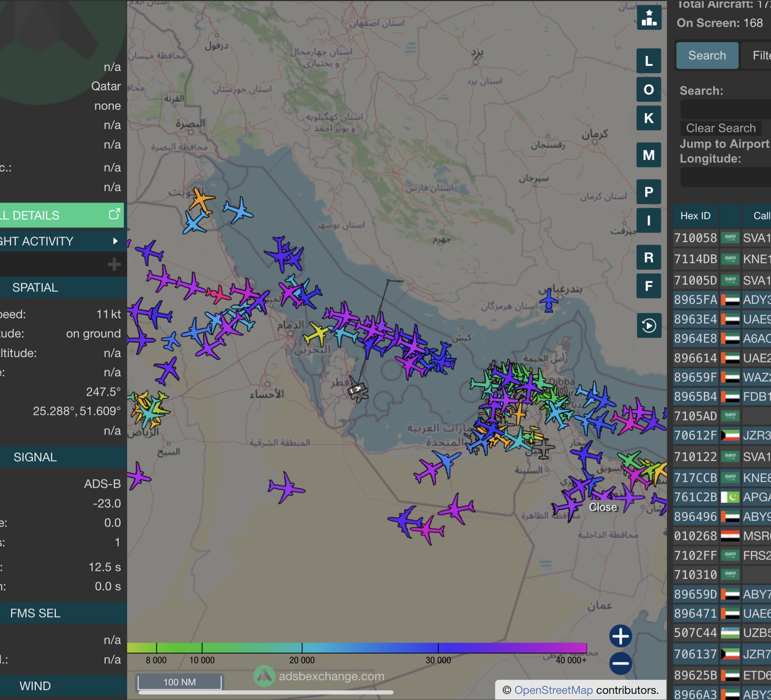The width and height of the screenshot is (771, 700).
Task: Select the light-blue aircraft south of Kuwait
Action: (196, 223)
